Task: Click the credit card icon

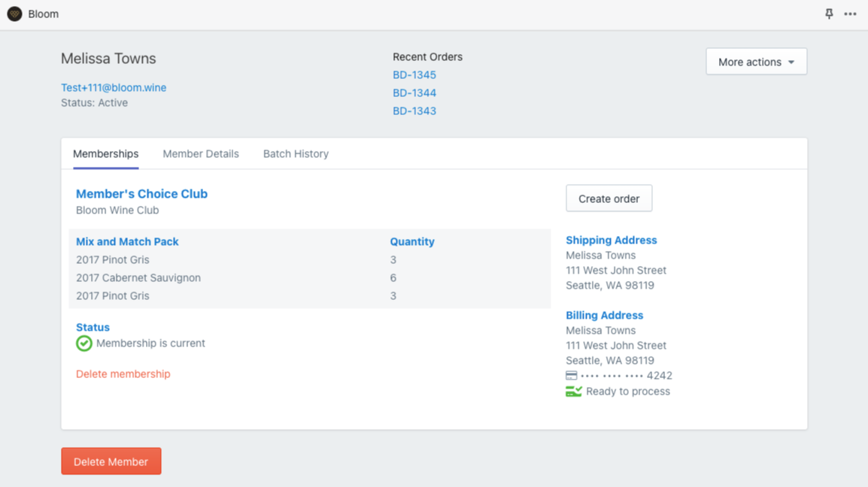Action: [x=572, y=376]
